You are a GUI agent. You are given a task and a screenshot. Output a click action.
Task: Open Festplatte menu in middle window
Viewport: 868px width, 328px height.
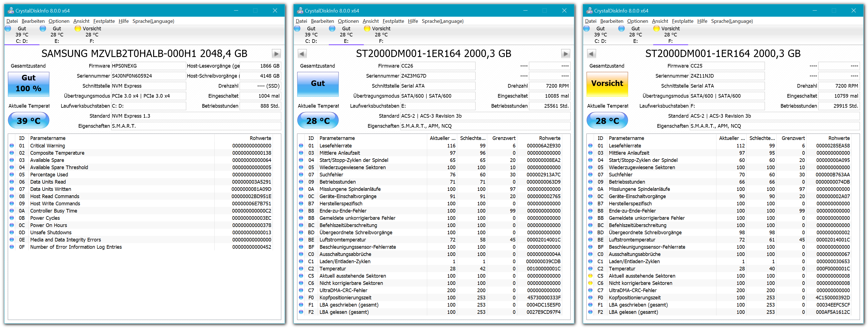pyautogui.click(x=393, y=21)
